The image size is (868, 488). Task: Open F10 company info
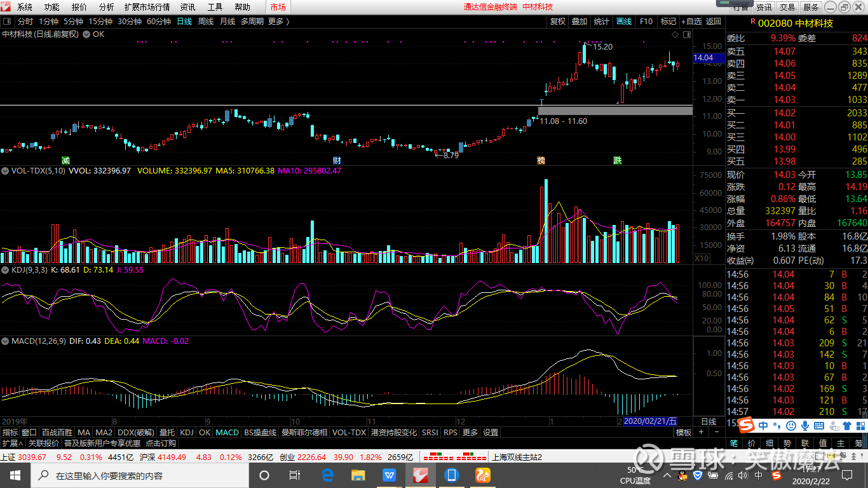(646, 21)
